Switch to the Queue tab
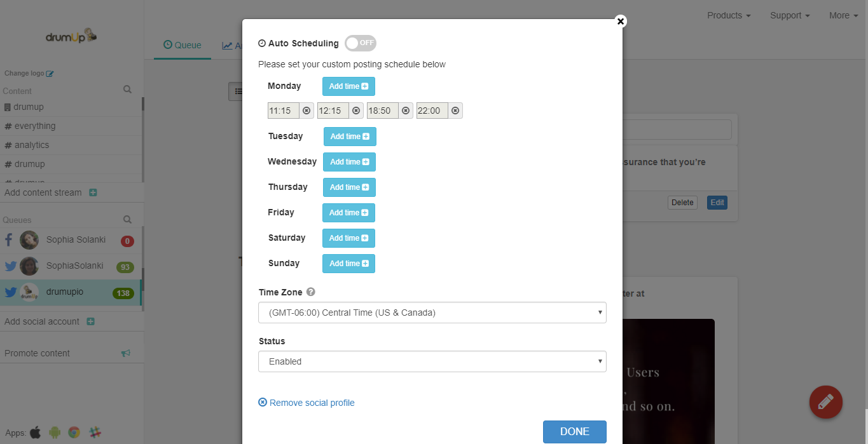This screenshot has width=868, height=444. point(183,45)
